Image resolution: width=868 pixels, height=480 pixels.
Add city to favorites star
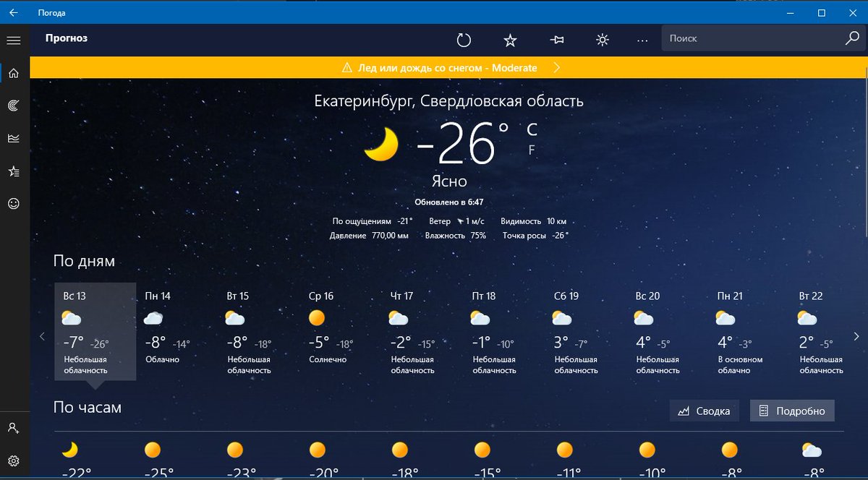(x=510, y=40)
